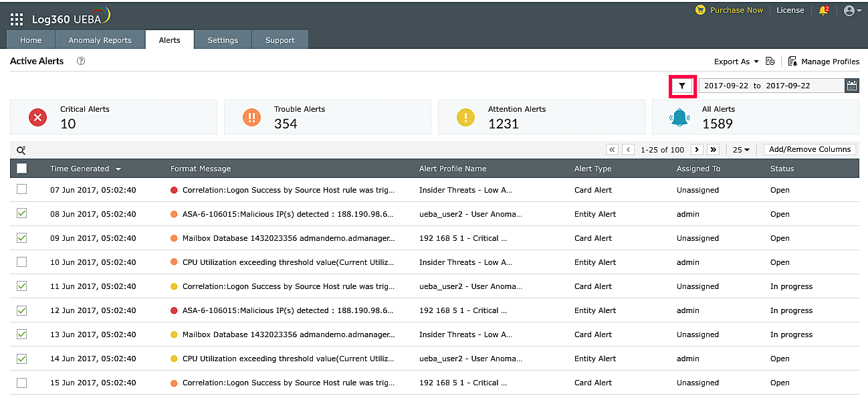Switch to the Anomaly Reports tab
The image size is (868, 396).
coord(100,39)
